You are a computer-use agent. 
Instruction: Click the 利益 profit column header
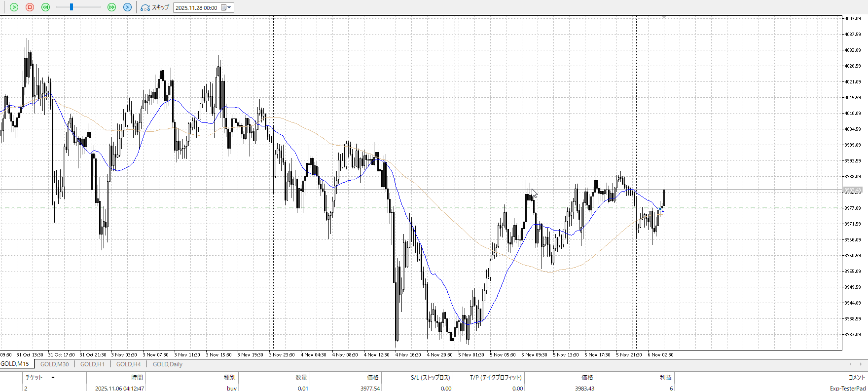pos(665,378)
